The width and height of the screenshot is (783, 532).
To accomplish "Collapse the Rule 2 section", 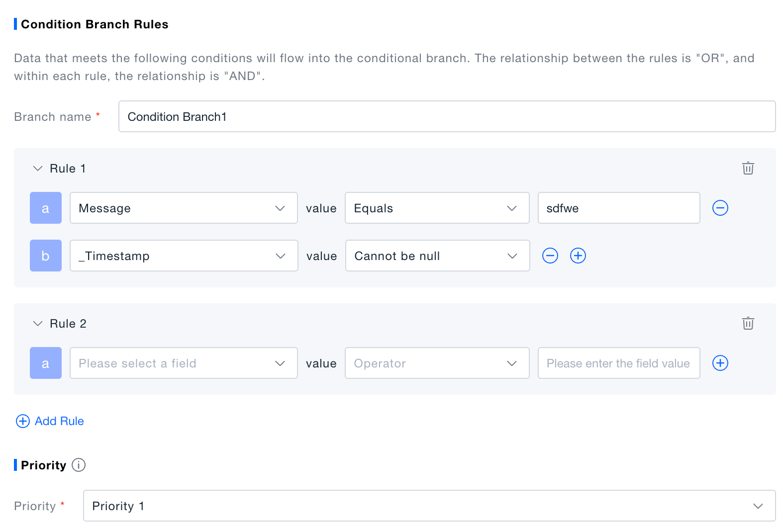I will pyautogui.click(x=38, y=324).
